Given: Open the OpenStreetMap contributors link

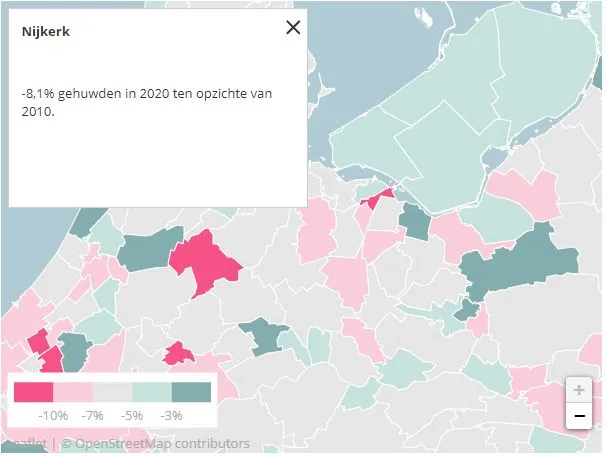Looking at the screenshot, I should (x=156, y=444).
